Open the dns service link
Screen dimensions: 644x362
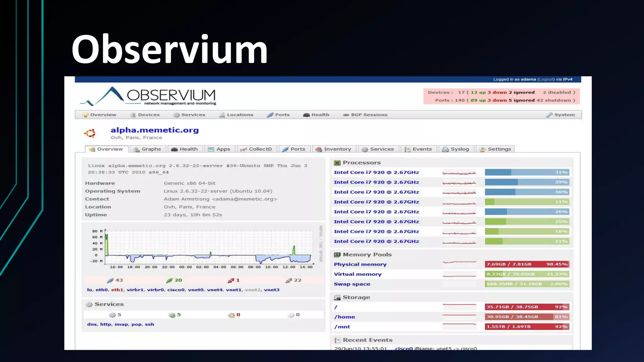[x=92, y=324]
